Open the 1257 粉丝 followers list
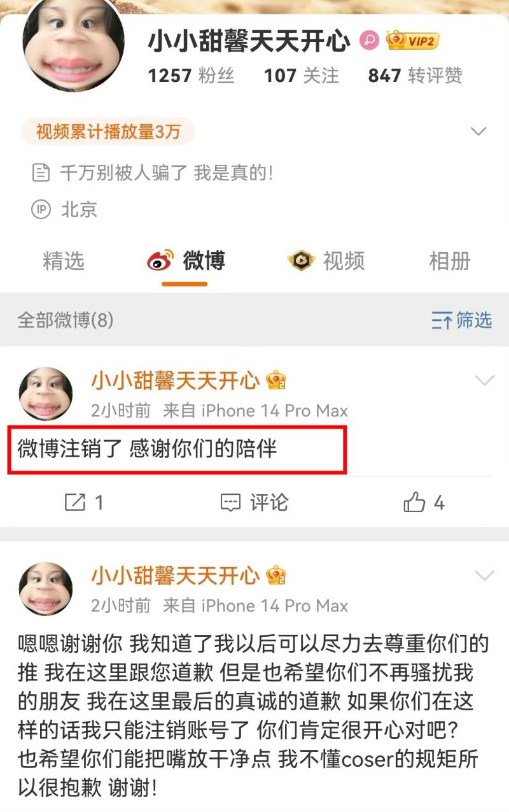Image resolution: width=509 pixels, height=812 pixels. coord(192,76)
